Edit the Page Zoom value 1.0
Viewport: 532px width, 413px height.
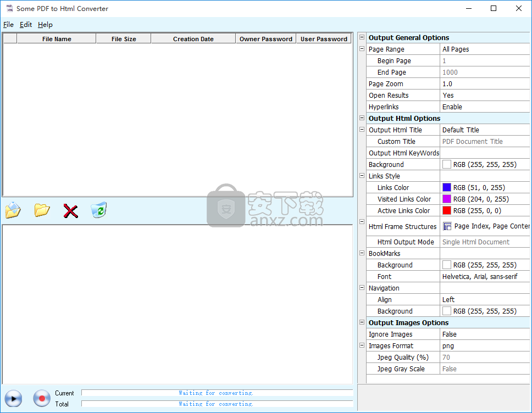485,83
